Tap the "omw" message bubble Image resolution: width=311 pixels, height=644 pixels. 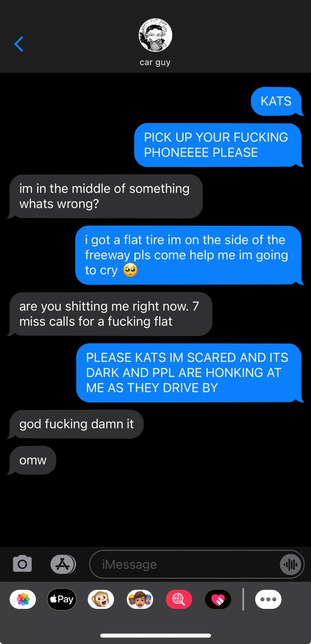tap(33, 460)
